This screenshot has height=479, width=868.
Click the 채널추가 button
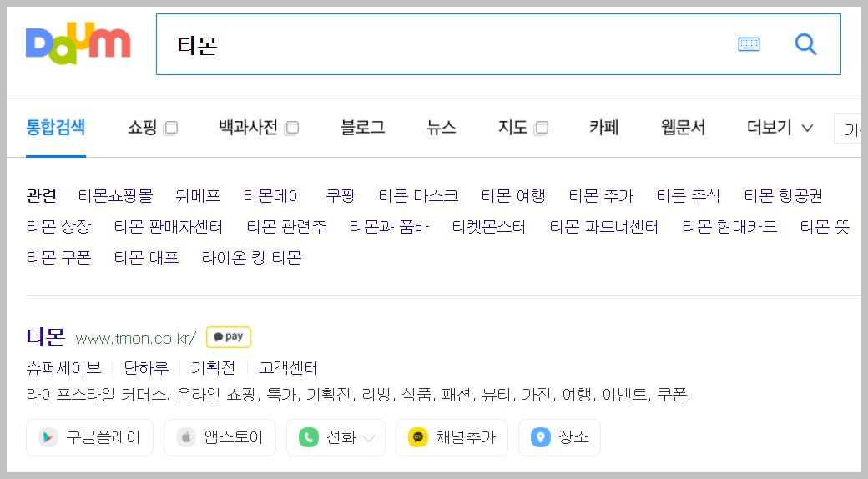click(x=452, y=437)
